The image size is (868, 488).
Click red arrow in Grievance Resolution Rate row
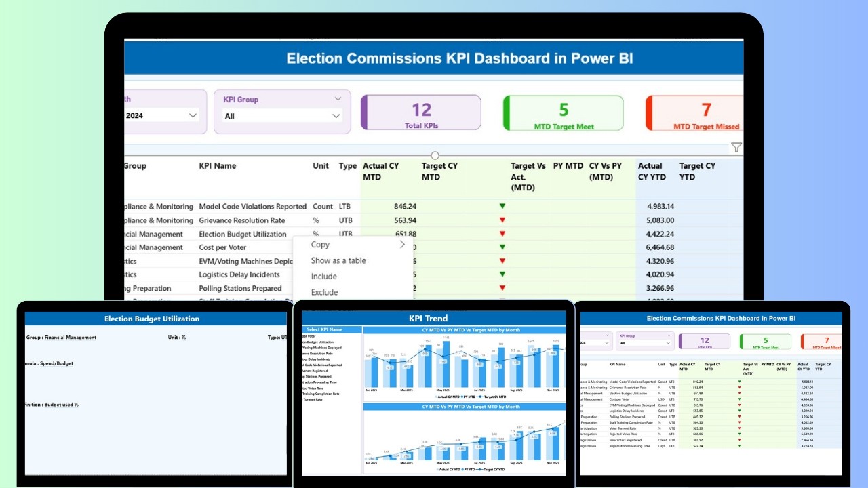pos(502,220)
